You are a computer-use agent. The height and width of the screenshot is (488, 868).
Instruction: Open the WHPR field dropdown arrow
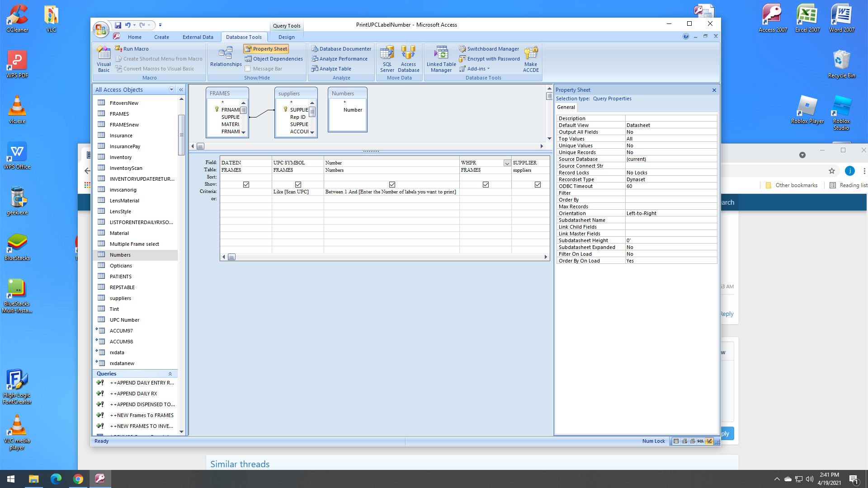click(507, 163)
